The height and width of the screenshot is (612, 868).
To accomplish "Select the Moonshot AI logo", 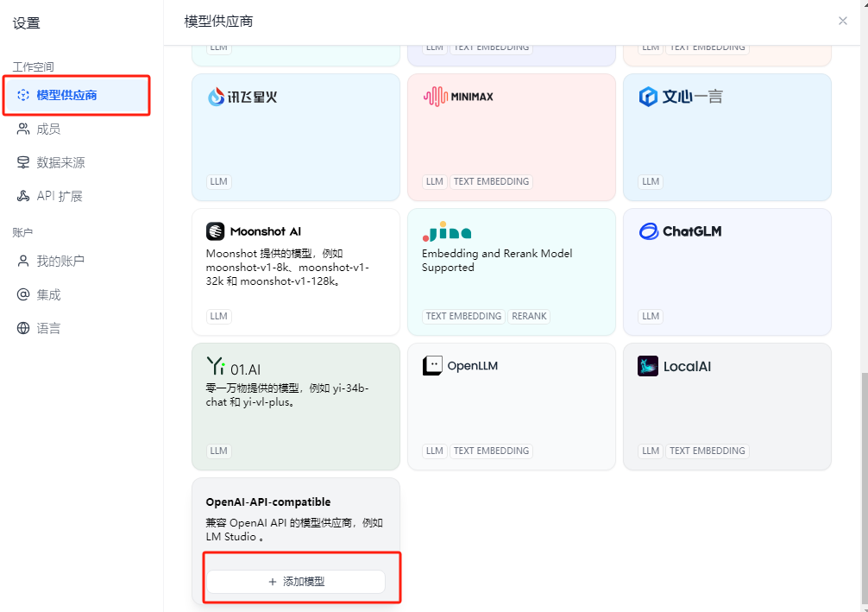I will pyautogui.click(x=215, y=230).
